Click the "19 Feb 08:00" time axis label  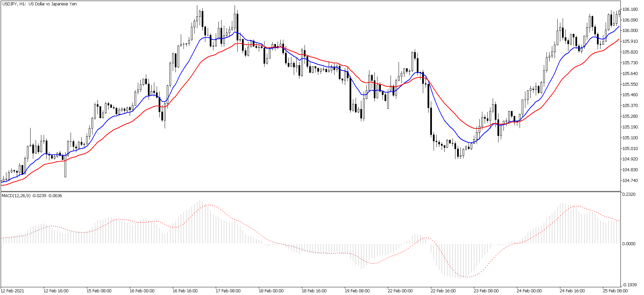click(x=357, y=291)
